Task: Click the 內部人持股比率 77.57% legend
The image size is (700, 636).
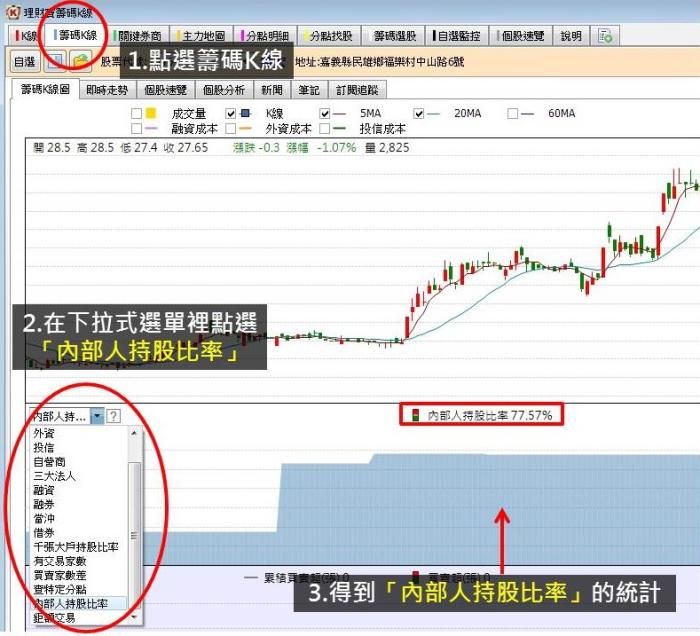Action: click(x=482, y=416)
